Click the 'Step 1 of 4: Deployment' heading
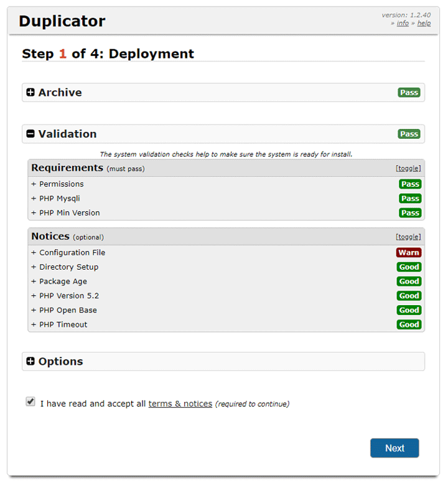This screenshot has height=482, width=448. (x=108, y=54)
